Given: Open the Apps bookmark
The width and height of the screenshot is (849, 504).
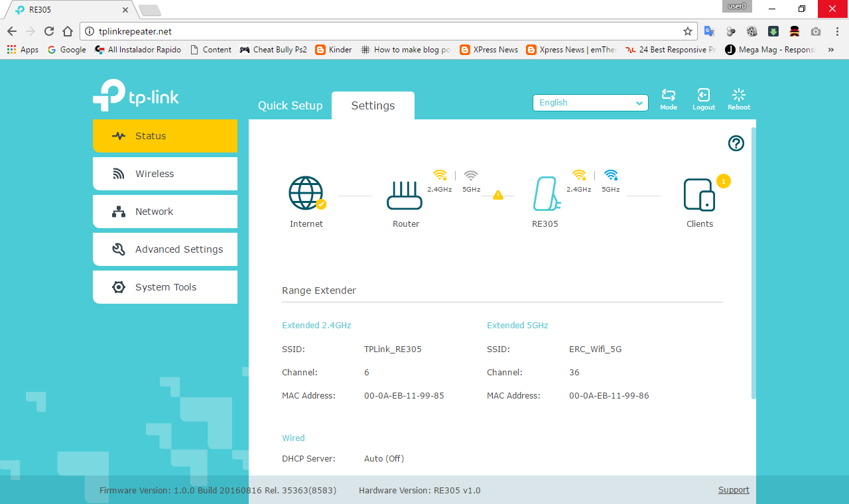Looking at the screenshot, I should click(23, 50).
